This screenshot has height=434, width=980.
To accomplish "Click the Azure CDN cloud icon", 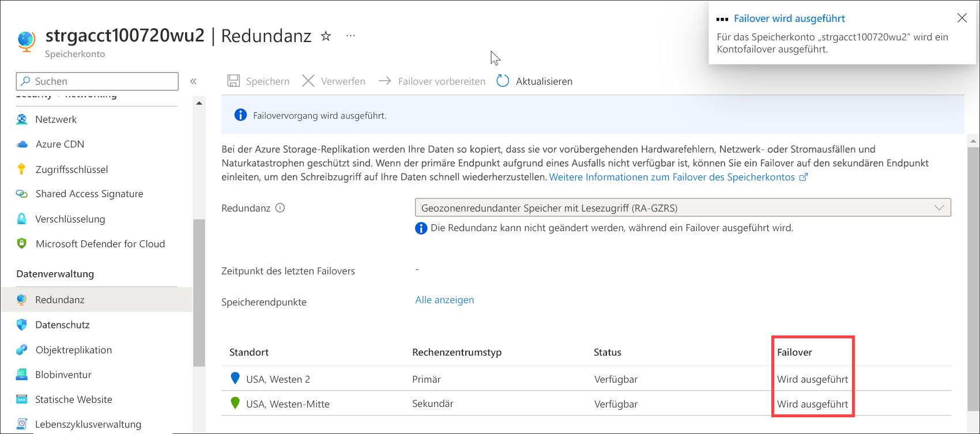I will (22, 144).
